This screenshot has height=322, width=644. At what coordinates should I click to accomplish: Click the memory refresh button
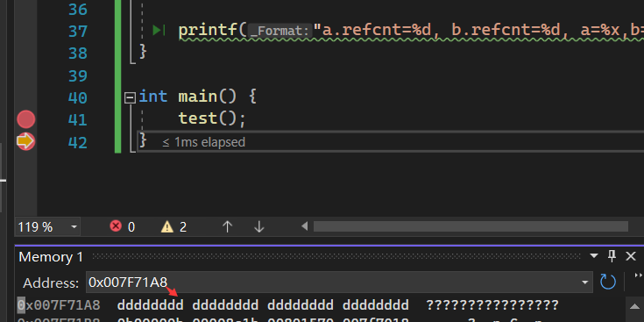point(608,283)
